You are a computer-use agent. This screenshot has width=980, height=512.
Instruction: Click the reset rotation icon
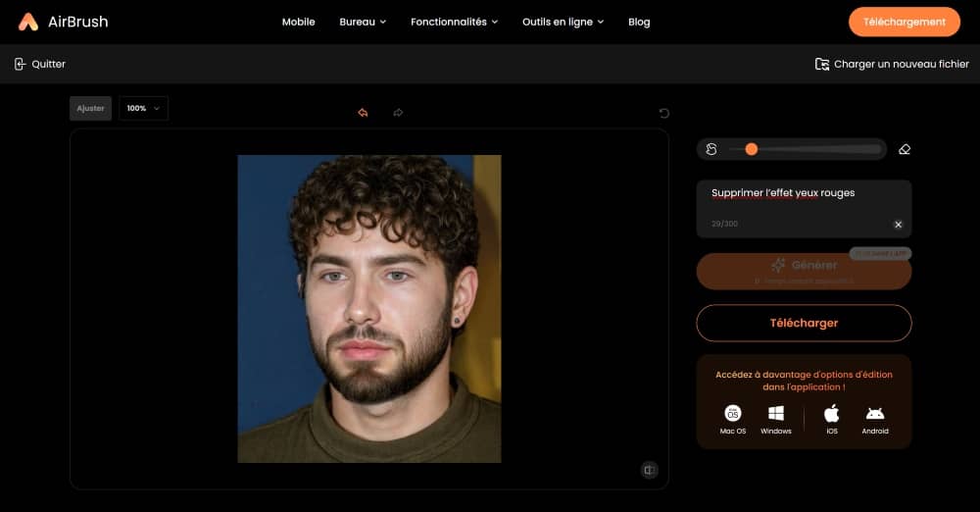coord(663,113)
